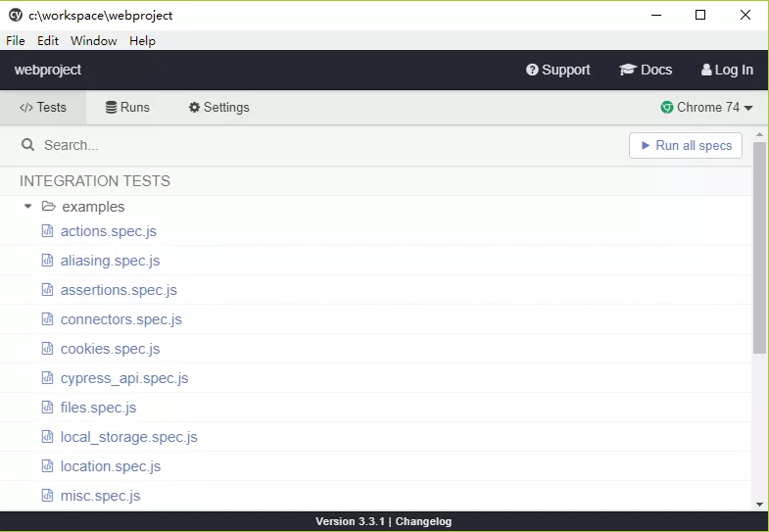
Task: Switch to the Runs tab
Action: 127,107
